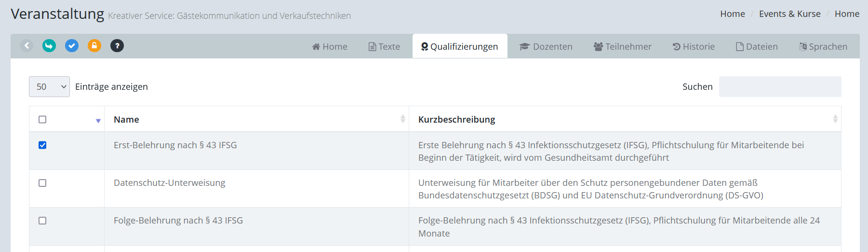This screenshot has width=868, height=252.
Task: Open the Dateien tab
Action: [757, 47]
